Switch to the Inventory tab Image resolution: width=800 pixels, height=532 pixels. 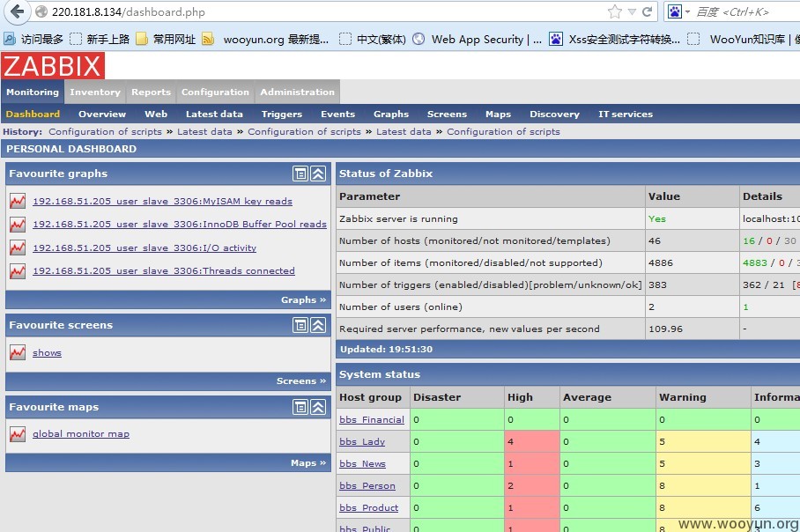click(95, 92)
